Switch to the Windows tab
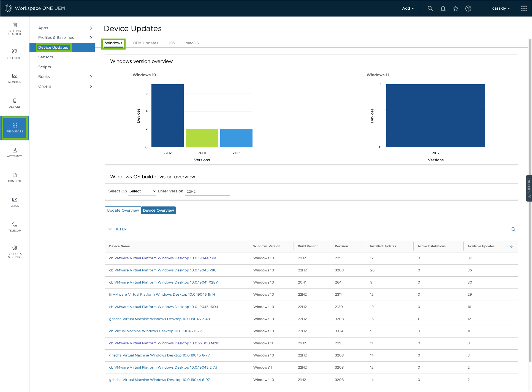This screenshot has width=532, height=392. pos(113,43)
